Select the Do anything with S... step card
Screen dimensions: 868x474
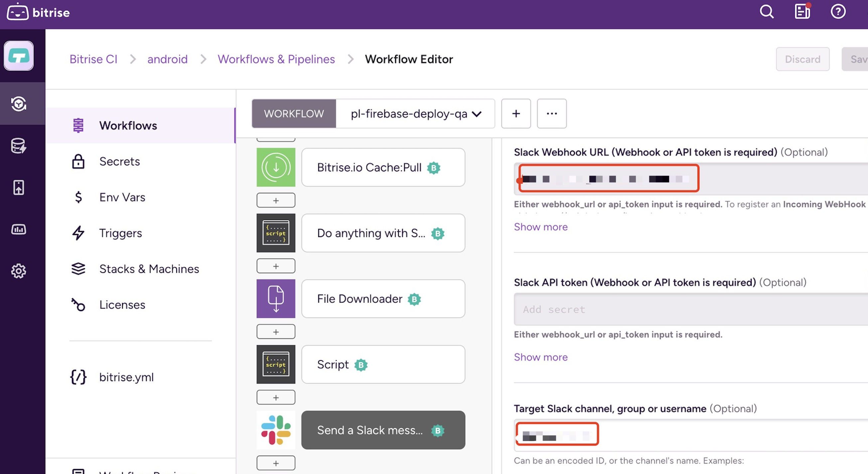click(x=383, y=233)
